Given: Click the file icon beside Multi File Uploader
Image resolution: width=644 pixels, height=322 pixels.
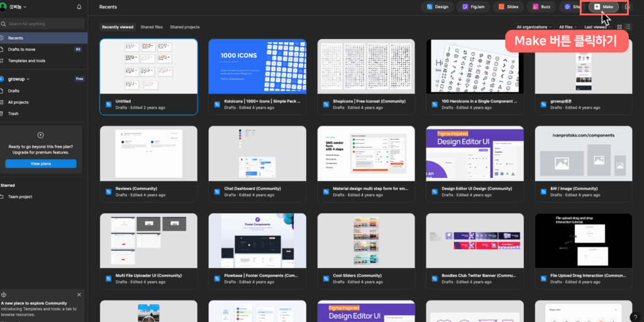Looking at the screenshot, I should pyautogui.click(x=108, y=279).
